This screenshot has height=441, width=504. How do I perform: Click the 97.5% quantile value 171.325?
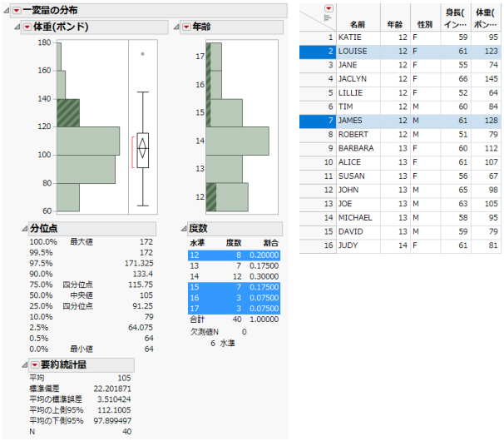click(x=139, y=264)
